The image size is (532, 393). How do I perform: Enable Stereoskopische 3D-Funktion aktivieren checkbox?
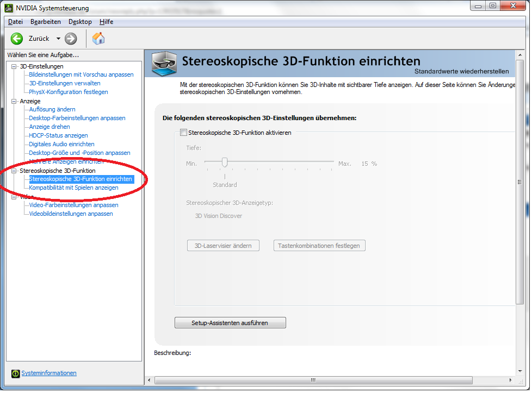(x=183, y=133)
